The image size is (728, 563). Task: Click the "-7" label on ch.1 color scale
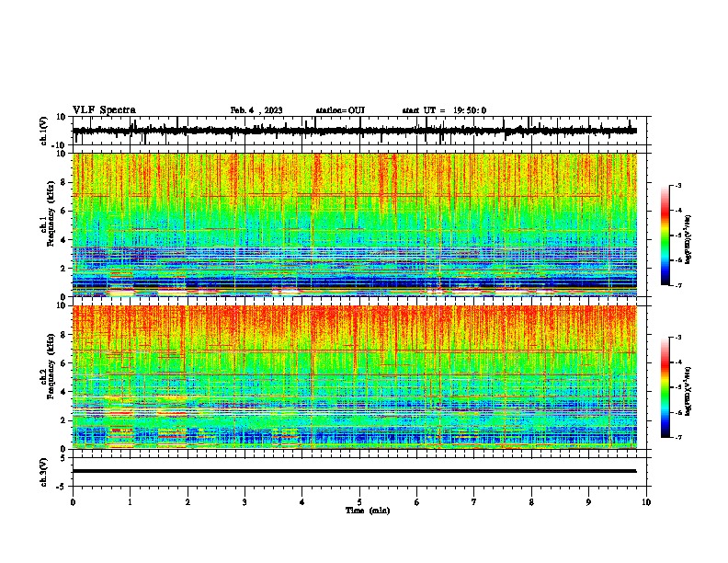[x=677, y=285]
